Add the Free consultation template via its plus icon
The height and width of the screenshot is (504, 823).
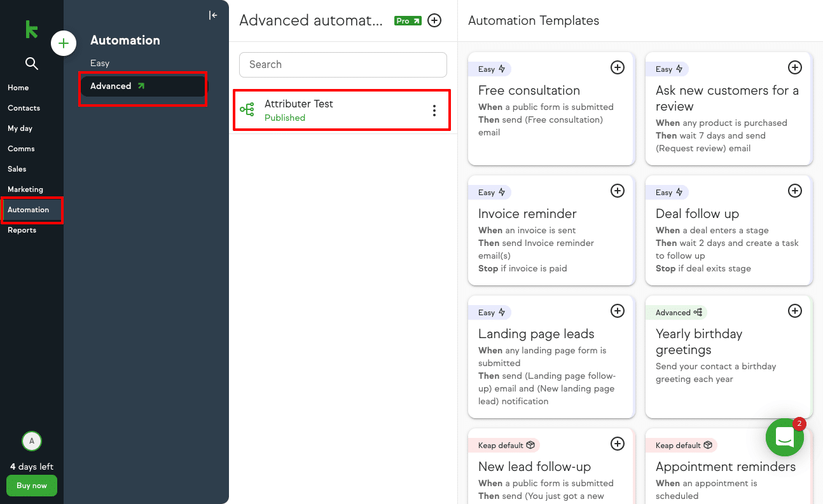click(x=617, y=67)
